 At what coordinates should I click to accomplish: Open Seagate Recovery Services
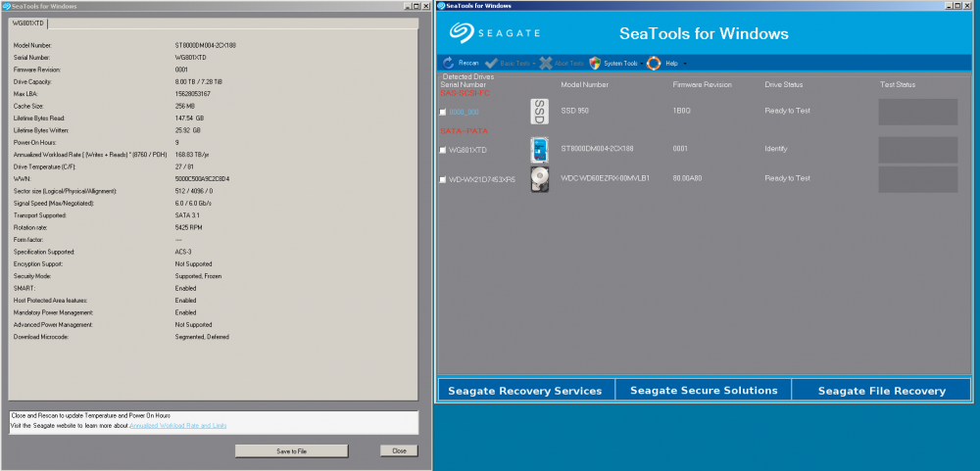[525, 391]
